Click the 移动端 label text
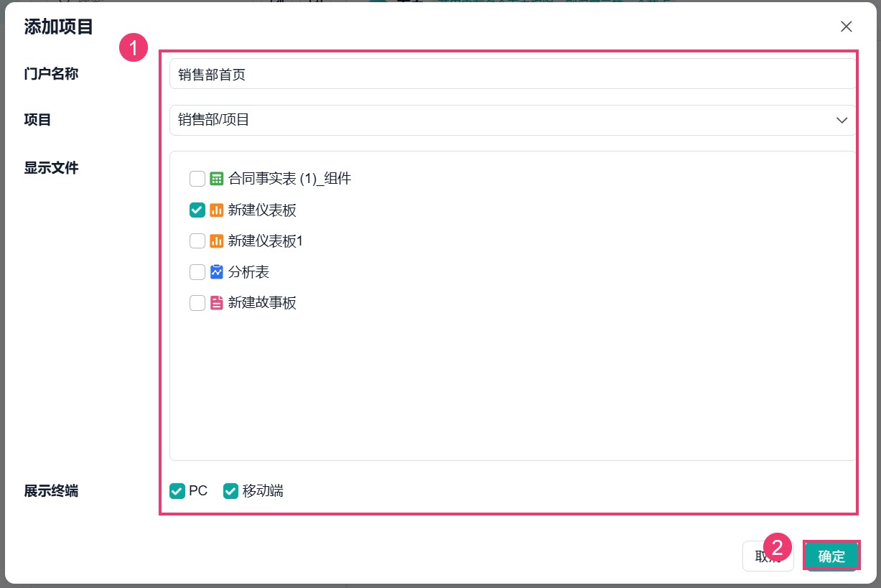This screenshot has width=881, height=588. 263,491
